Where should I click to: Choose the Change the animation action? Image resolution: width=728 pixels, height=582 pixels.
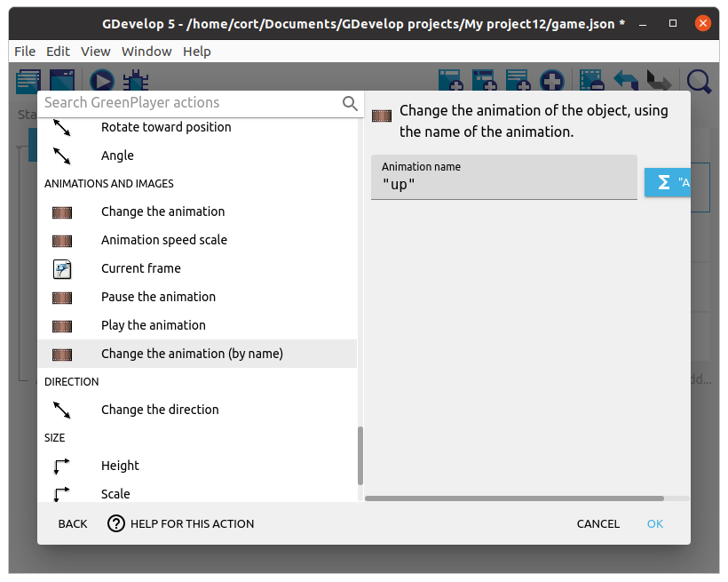click(x=197, y=212)
